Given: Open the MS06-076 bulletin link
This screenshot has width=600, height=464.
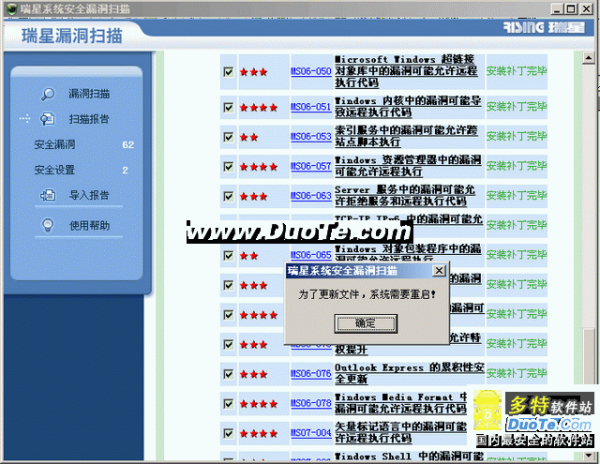Looking at the screenshot, I should click(x=311, y=373).
